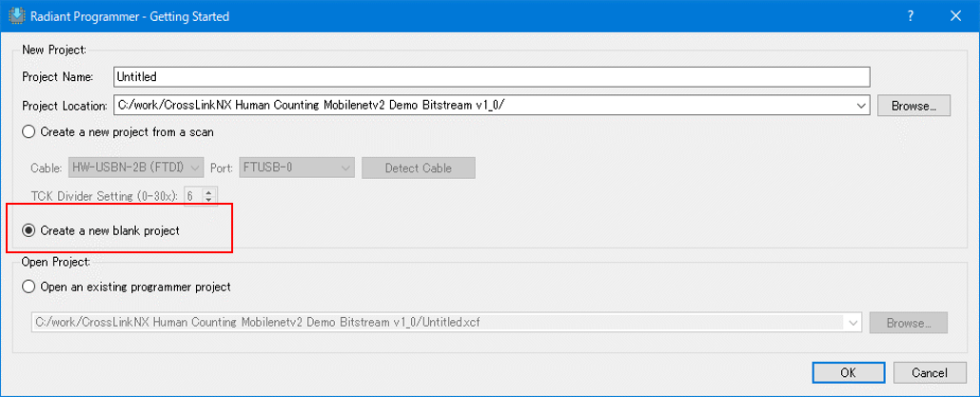The height and width of the screenshot is (397, 980).
Task: Click the 'New Project:' group label
Action: click(x=53, y=50)
